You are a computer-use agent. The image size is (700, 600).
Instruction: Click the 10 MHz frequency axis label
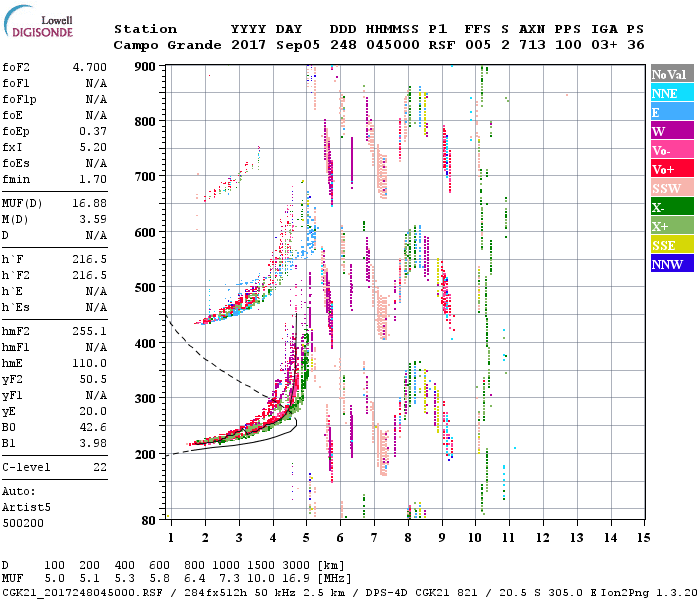pyautogui.click(x=475, y=538)
